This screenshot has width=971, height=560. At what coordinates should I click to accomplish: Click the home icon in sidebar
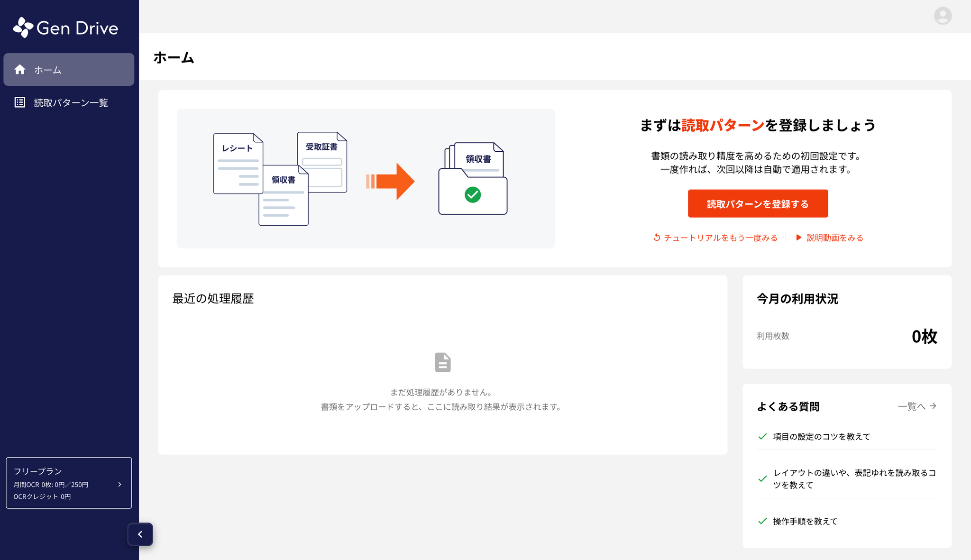[x=20, y=70]
